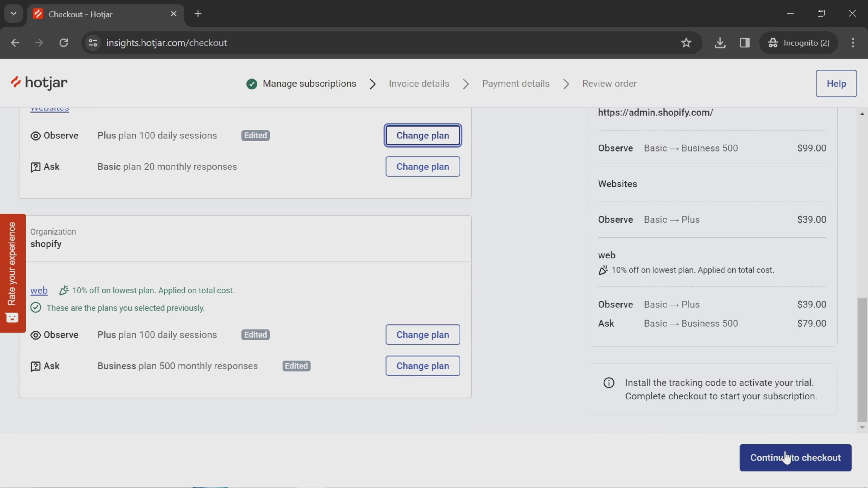Image resolution: width=868 pixels, height=488 pixels.
Task: Click the chevron after Payment details
Action: click(x=566, y=84)
